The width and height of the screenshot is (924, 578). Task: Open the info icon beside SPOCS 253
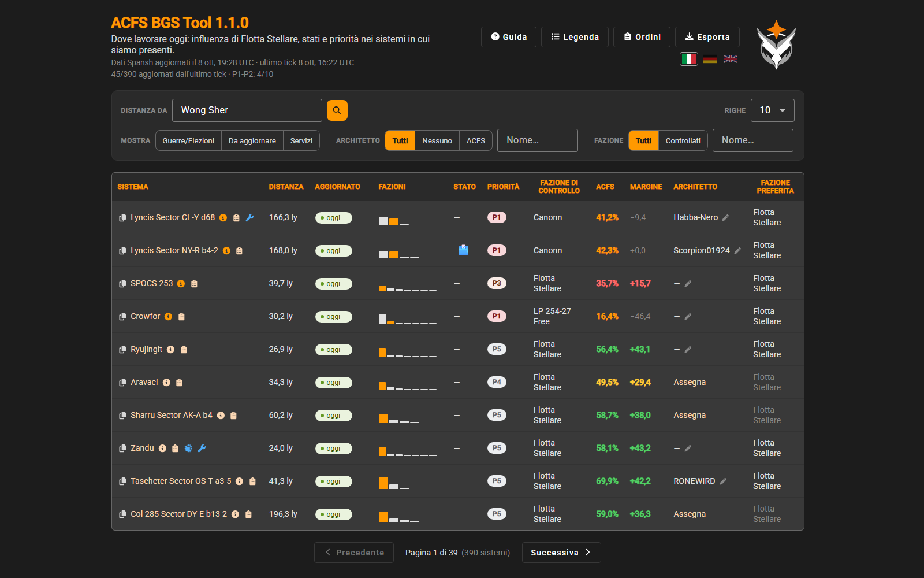pyautogui.click(x=181, y=284)
